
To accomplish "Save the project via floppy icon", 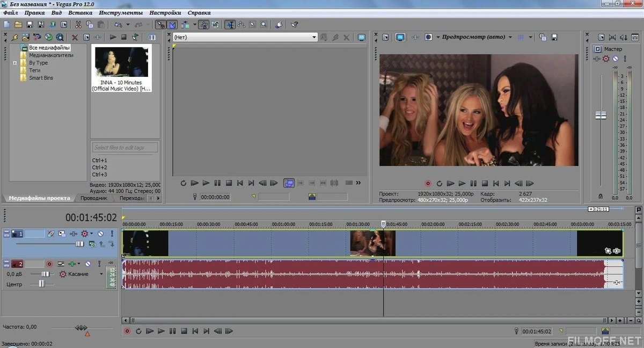I will point(29,24).
